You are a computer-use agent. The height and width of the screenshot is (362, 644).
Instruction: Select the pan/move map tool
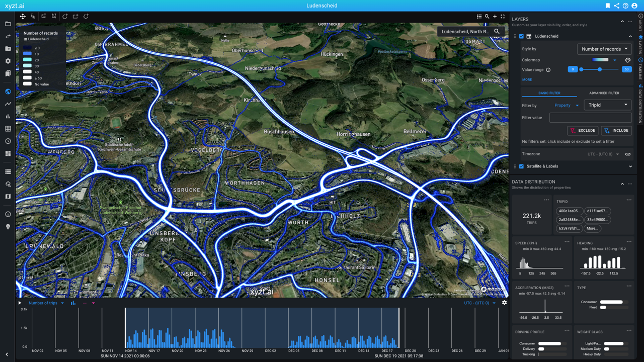pos(23,17)
